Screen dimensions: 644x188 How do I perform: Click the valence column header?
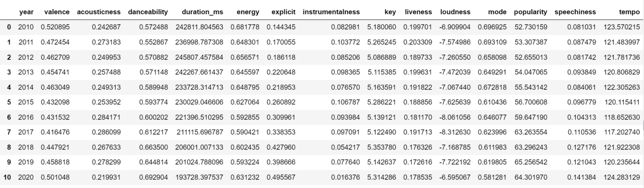point(57,12)
